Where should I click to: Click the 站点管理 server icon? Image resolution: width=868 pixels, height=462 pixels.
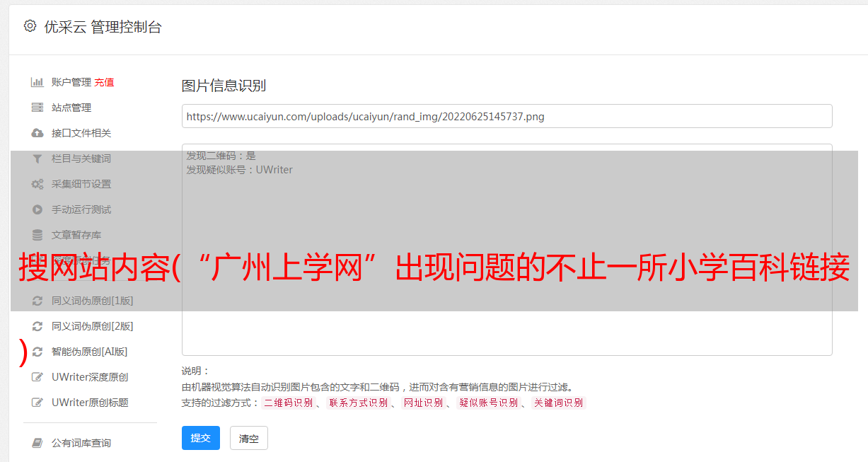pyautogui.click(x=37, y=108)
